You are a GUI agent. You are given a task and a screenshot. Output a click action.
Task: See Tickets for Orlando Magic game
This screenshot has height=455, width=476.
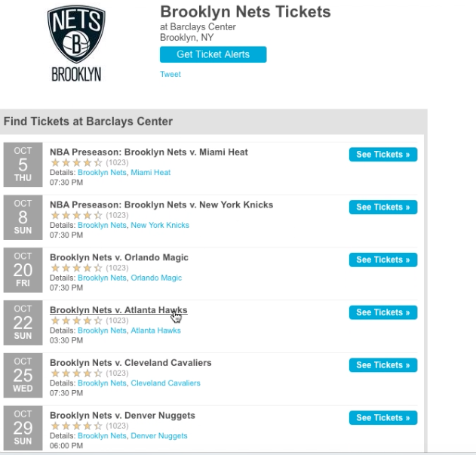click(383, 260)
